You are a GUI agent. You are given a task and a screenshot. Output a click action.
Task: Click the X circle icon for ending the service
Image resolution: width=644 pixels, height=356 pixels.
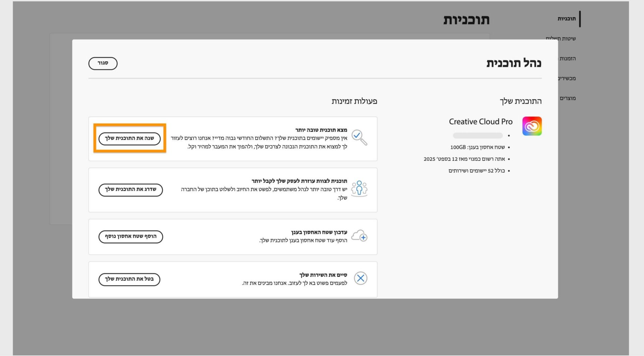click(x=361, y=278)
